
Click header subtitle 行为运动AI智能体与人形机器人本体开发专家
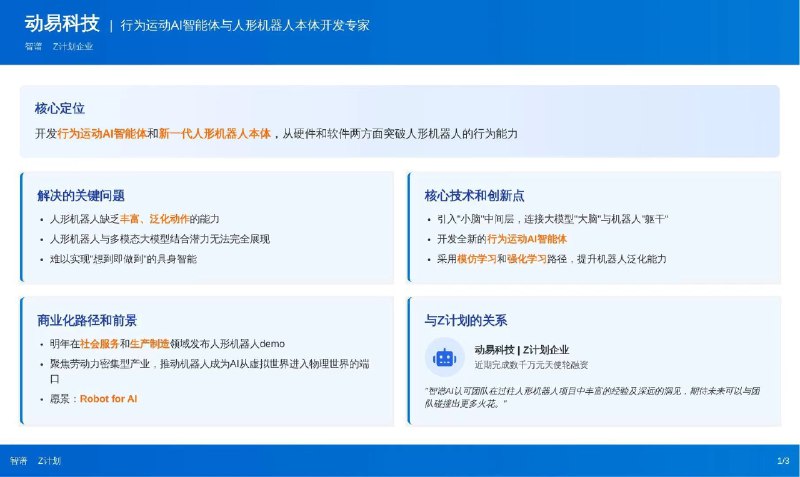click(245, 26)
